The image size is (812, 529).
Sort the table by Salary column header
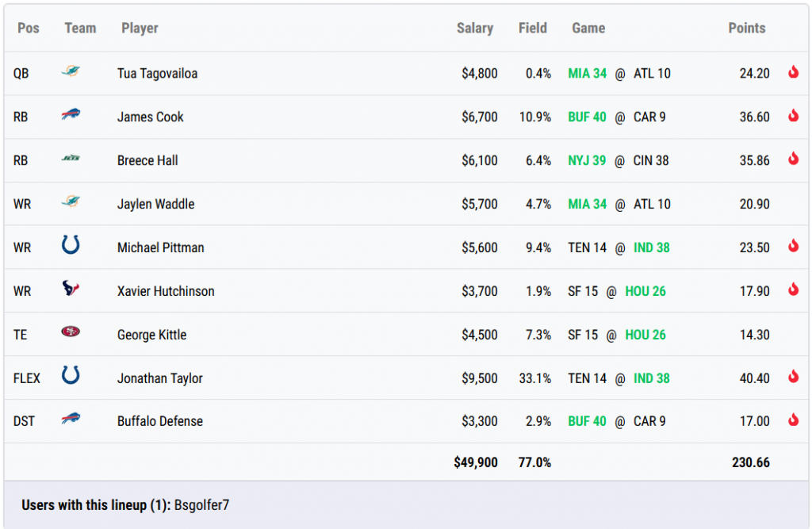click(x=474, y=28)
